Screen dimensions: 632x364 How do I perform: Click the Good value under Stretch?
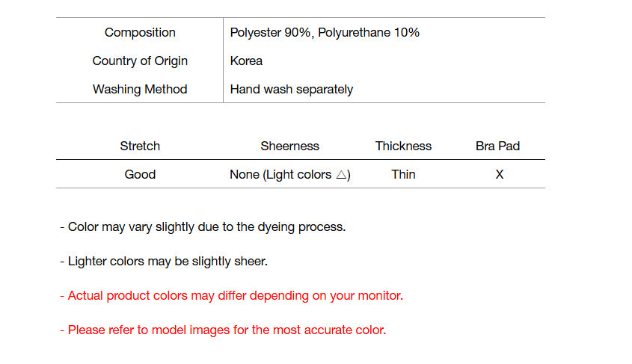coord(140,174)
